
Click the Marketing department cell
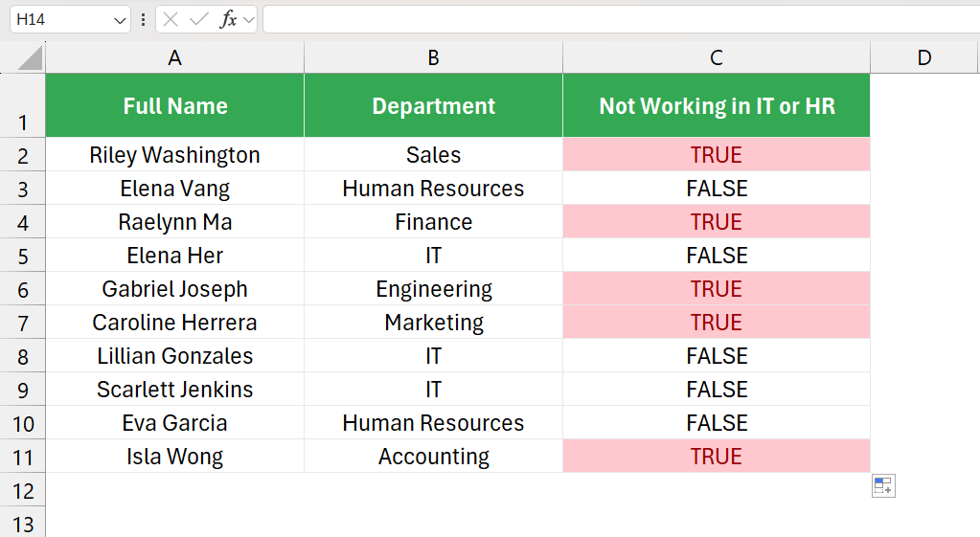coord(434,323)
